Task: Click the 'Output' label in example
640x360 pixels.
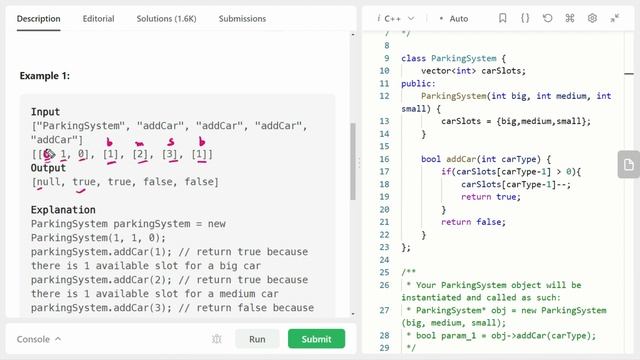Action: click(x=48, y=168)
